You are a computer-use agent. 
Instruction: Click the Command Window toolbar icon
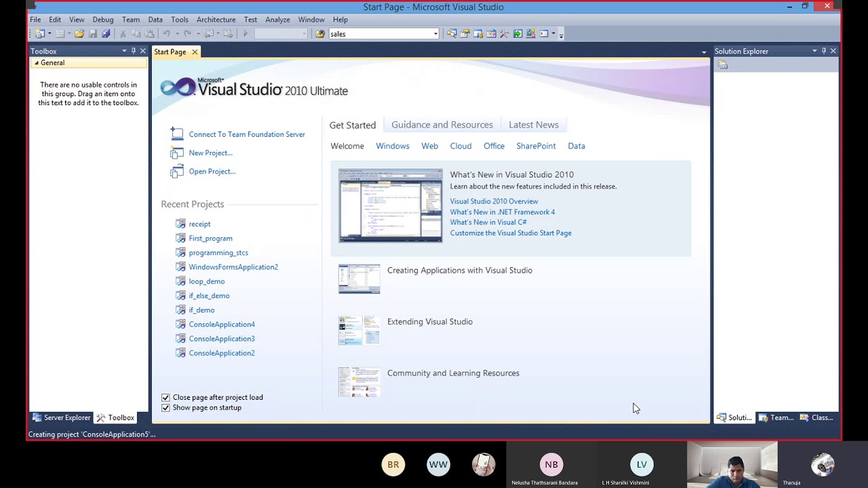coord(544,34)
